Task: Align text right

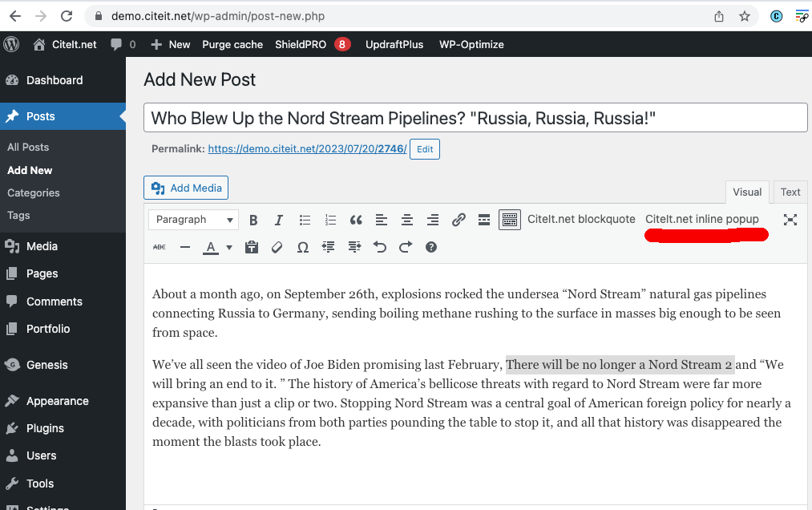Action: click(432, 220)
